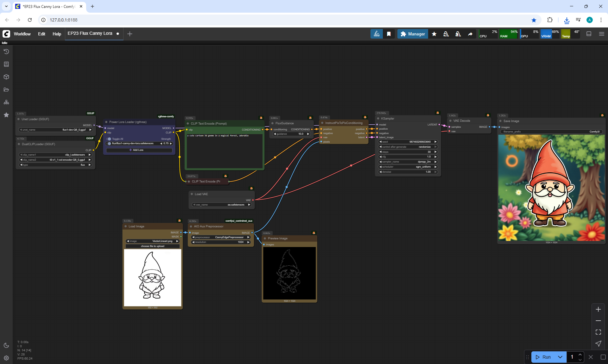Open the node library cube icon
This screenshot has width=608, height=364.
(x=6, y=77)
